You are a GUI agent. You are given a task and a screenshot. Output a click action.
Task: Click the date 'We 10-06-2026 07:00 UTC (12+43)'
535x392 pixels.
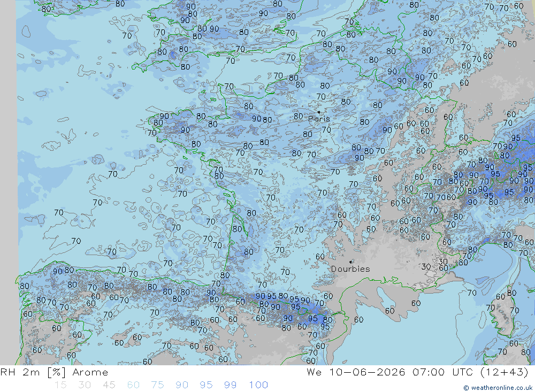click(x=417, y=372)
